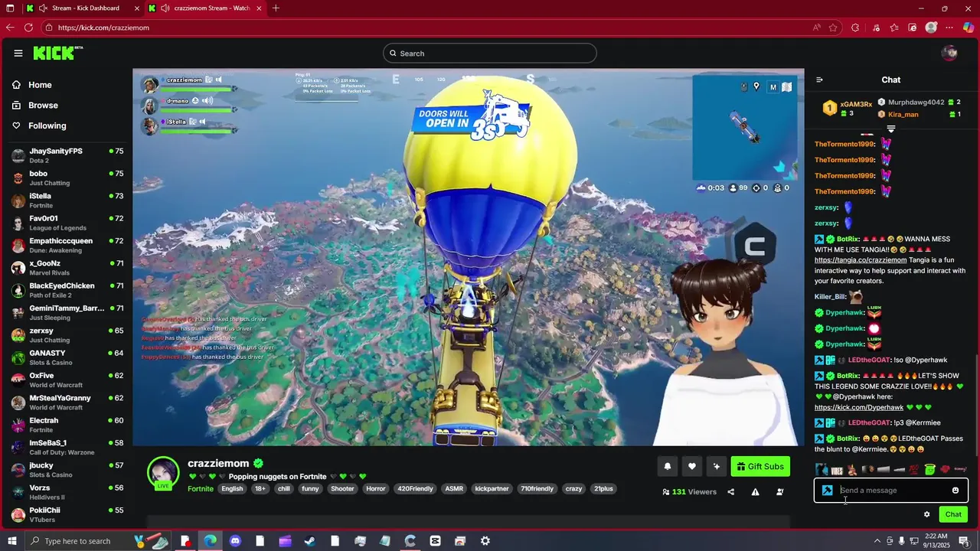Open the Electrah Fortnite channel
Image resolution: width=980 pixels, height=551 pixels.
click(x=67, y=425)
